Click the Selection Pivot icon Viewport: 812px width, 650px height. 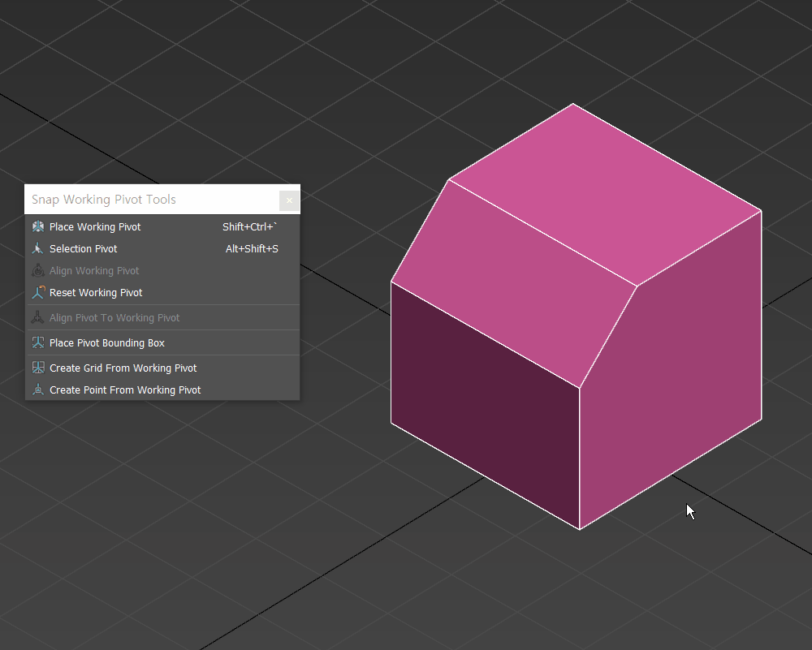[38, 248]
